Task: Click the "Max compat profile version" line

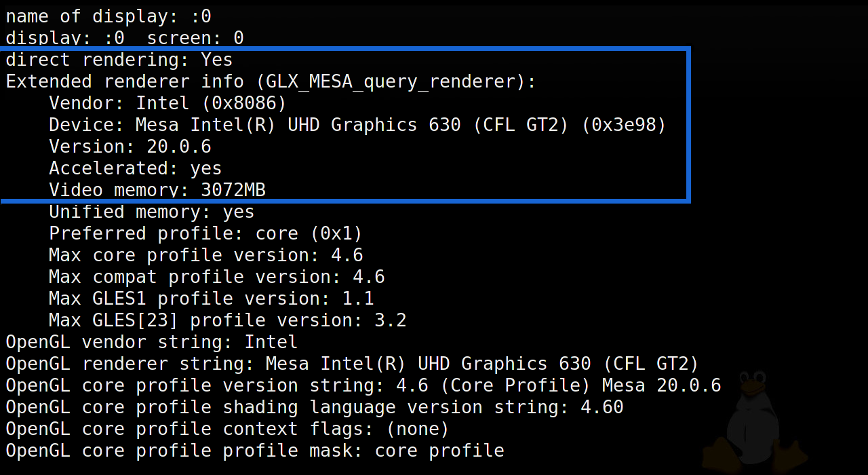Action: (216, 277)
